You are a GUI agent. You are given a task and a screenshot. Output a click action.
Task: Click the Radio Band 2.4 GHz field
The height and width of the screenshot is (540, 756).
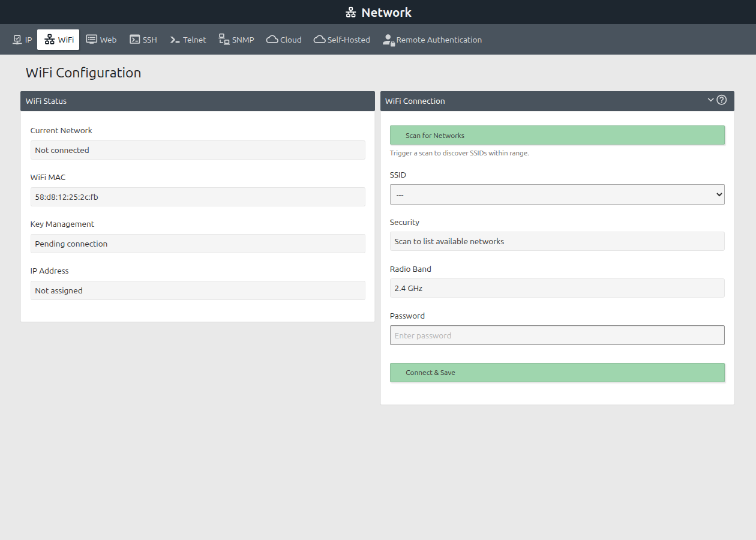coord(557,288)
